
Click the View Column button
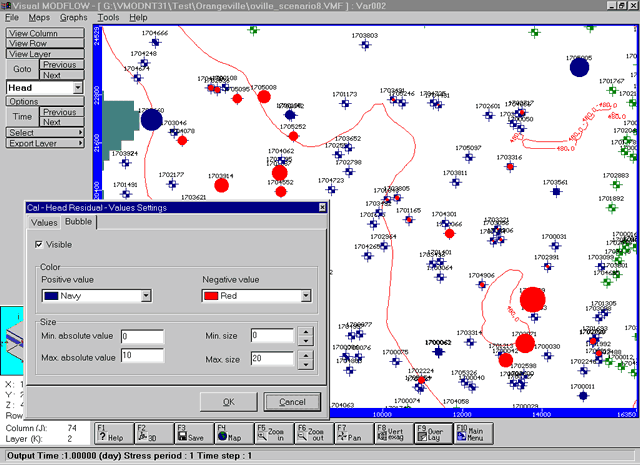pyautogui.click(x=45, y=33)
